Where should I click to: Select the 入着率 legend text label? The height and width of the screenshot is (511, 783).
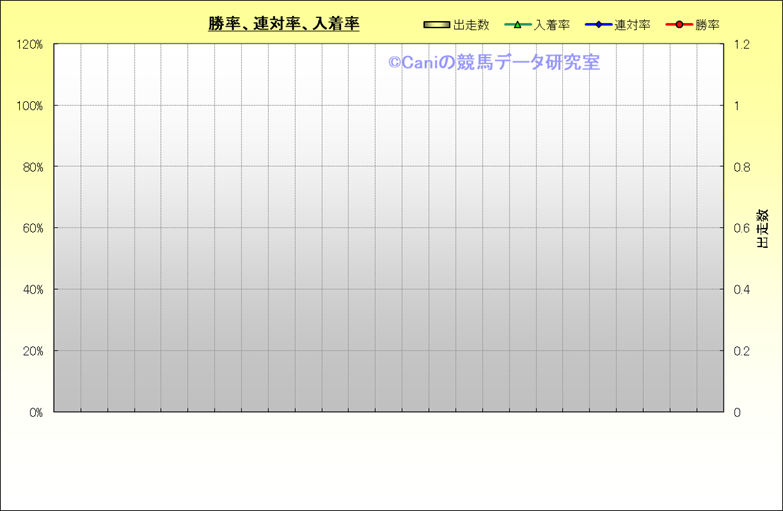[x=551, y=25]
